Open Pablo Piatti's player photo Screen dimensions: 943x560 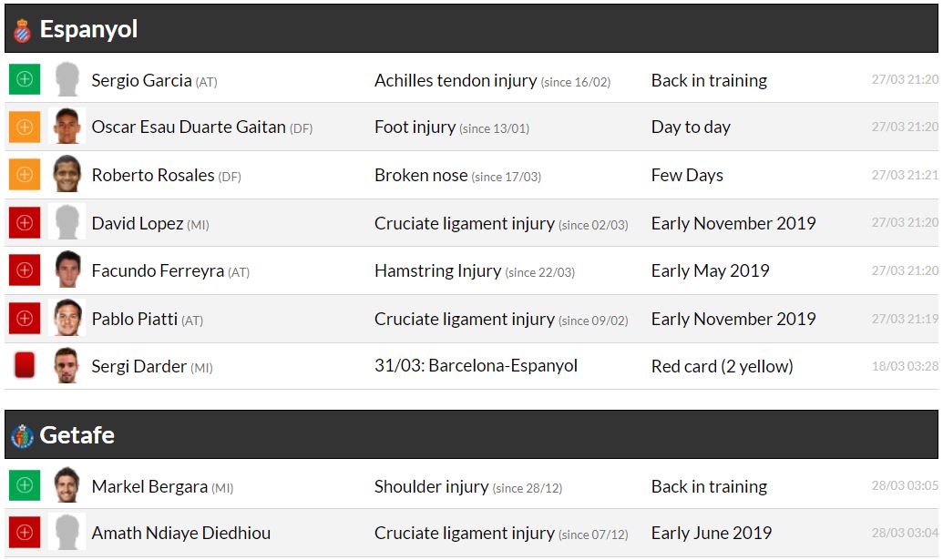[x=67, y=319]
